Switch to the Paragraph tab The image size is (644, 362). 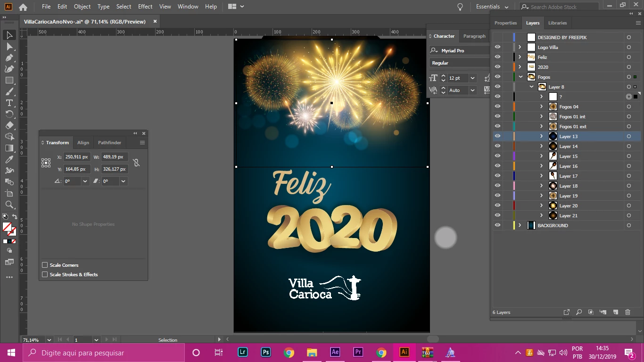pos(474,36)
